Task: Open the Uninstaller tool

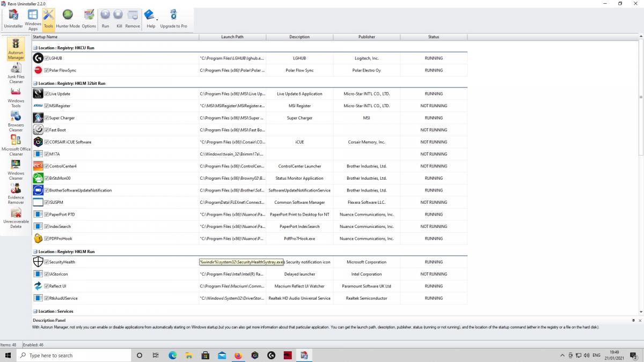Action: click(13, 19)
